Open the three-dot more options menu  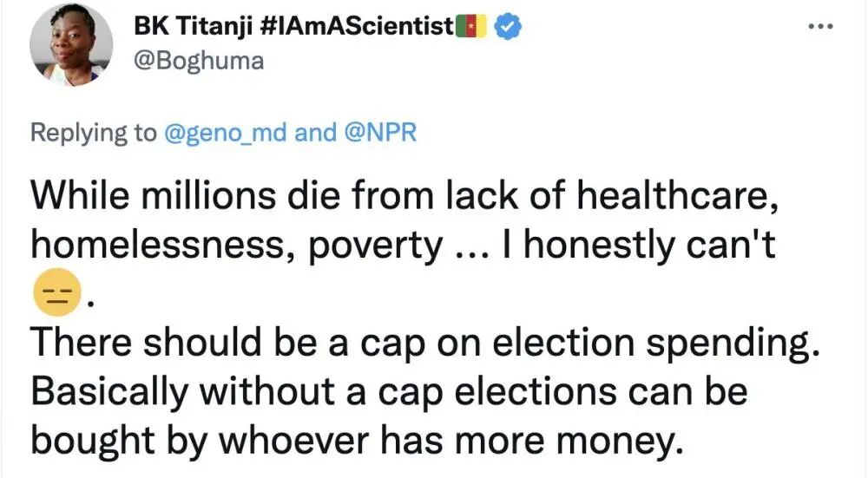(x=819, y=27)
